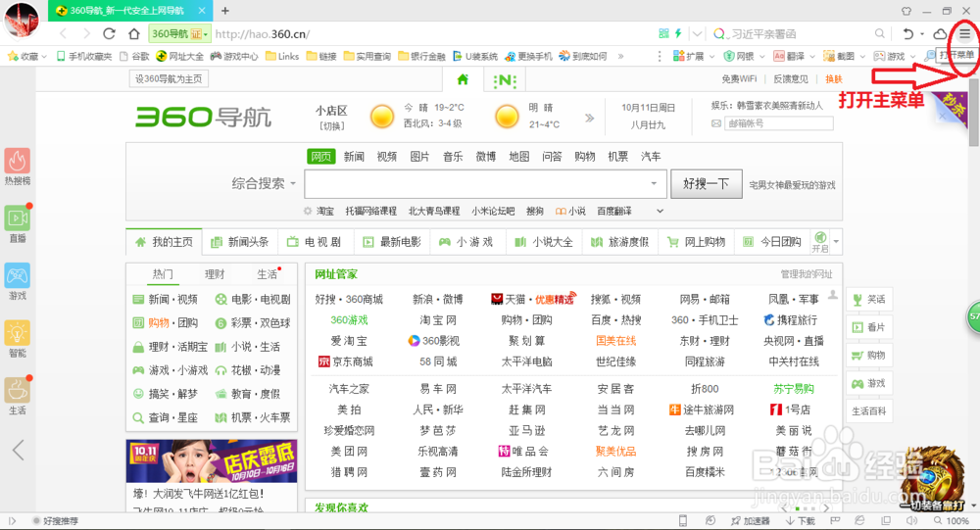Open 网上购物 category tab
Image resolution: width=980 pixels, height=530 pixels.
(696, 242)
